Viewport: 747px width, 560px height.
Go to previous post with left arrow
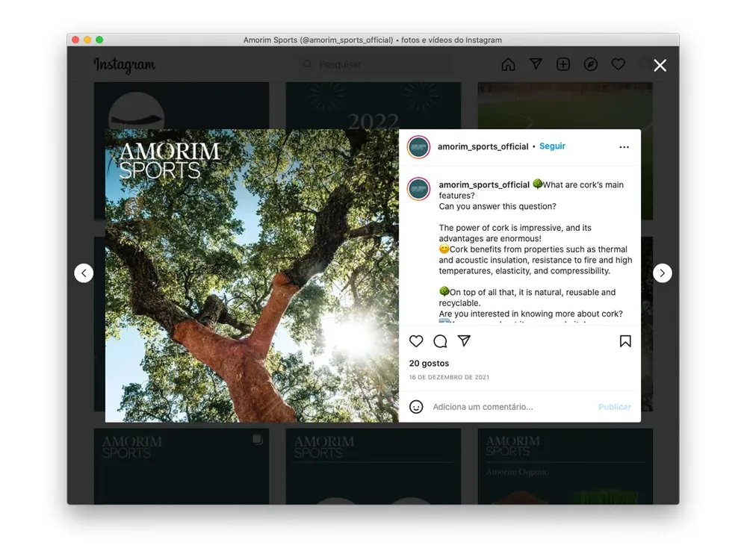pyautogui.click(x=84, y=273)
